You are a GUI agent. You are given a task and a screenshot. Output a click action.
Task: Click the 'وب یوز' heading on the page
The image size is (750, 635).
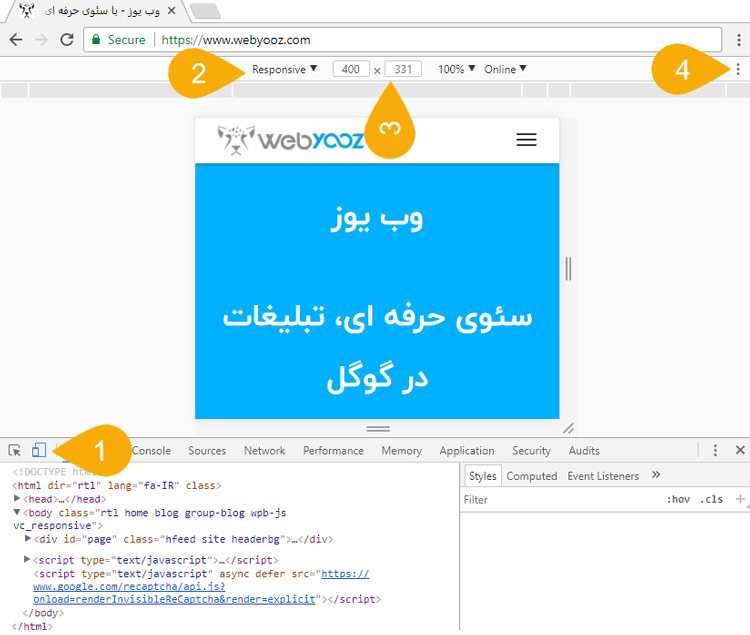[377, 219]
